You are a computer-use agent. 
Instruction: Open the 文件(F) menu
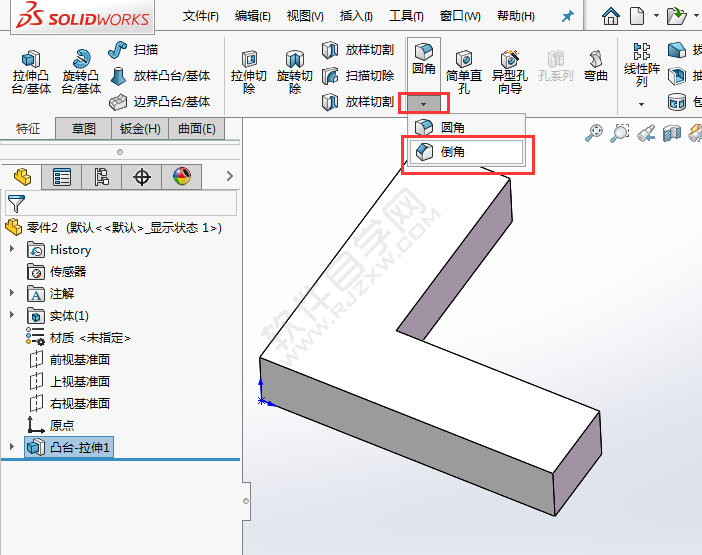point(201,16)
